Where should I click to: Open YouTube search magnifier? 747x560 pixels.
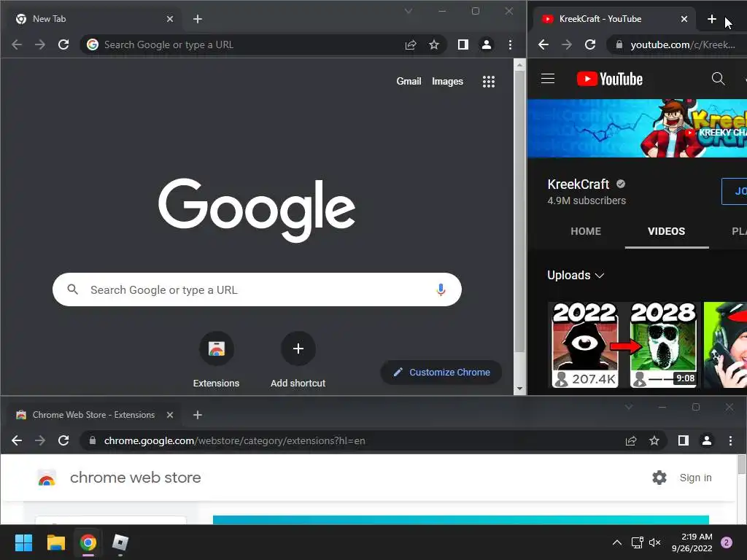point(718,79)
